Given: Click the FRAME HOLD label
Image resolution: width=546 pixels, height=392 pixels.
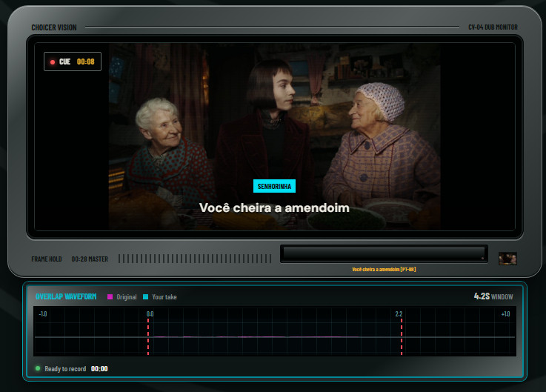Looking at the screenshot, I should tap(47, 259).
